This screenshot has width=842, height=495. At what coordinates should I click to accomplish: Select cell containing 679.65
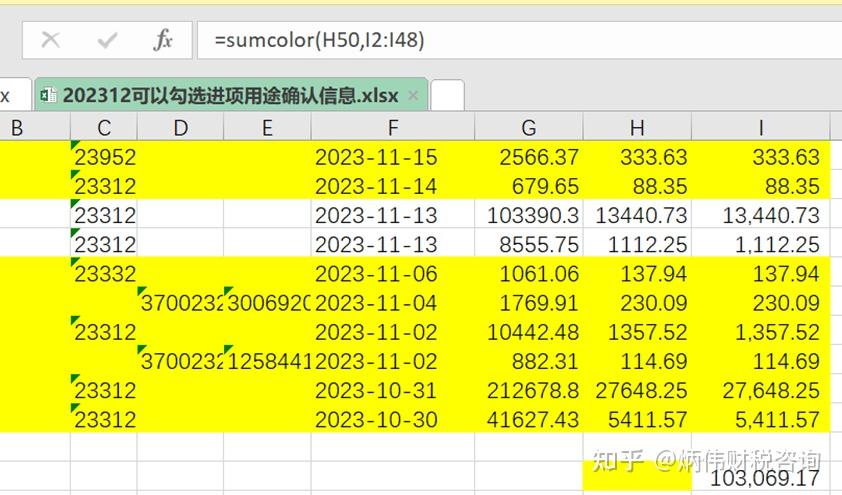pos(529,185)
